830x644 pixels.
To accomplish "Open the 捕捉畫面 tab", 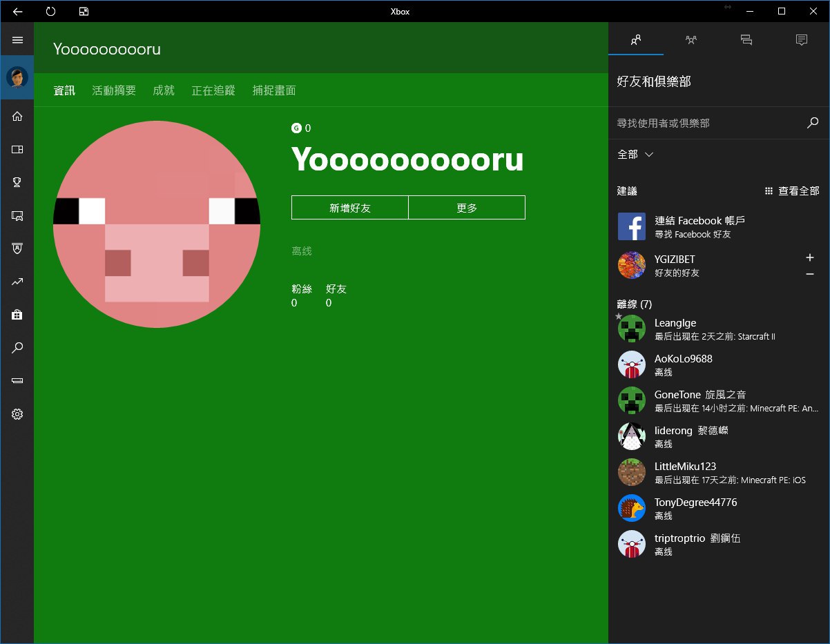I will pyautogui.click(x=274, y=90).
